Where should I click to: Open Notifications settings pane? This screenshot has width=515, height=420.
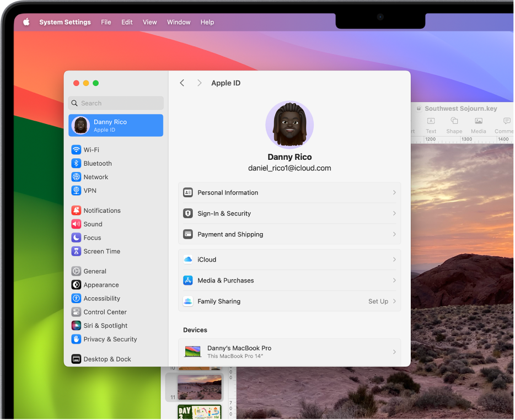tap(101, 211)
